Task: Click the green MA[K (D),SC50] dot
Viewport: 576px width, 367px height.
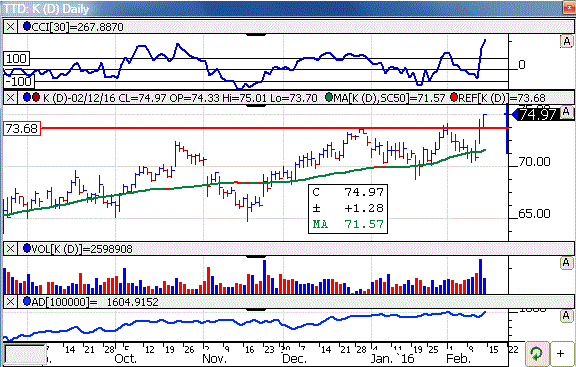Action: click(x=329, y=97)
